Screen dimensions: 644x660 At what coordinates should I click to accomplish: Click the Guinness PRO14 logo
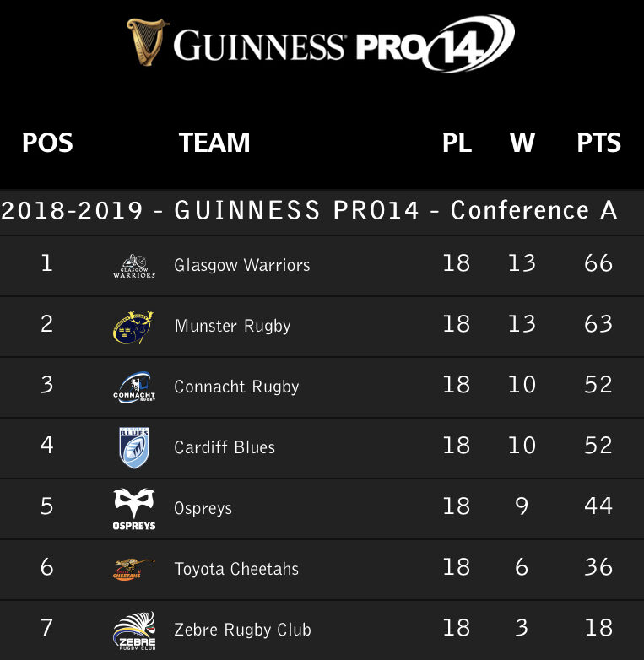[x=321, y=42]
